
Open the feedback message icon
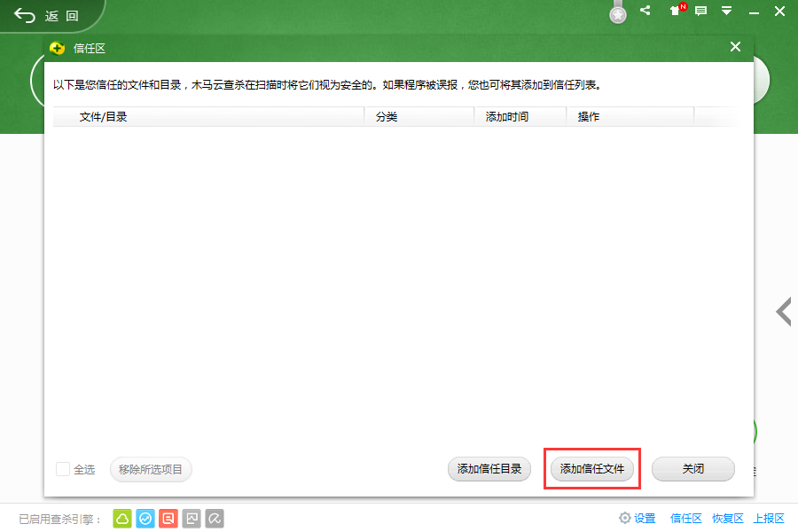(x=700, y=11)
